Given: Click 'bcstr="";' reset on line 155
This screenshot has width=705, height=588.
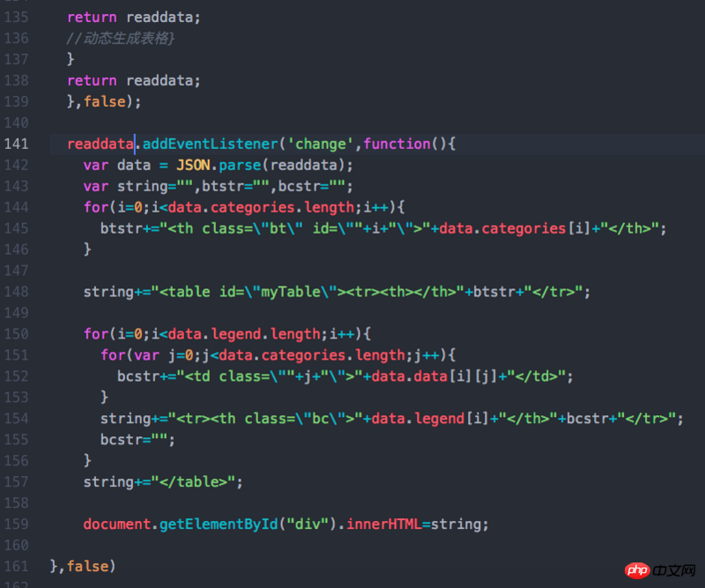Looking at the screenshot, I should [x=137, y=440].
